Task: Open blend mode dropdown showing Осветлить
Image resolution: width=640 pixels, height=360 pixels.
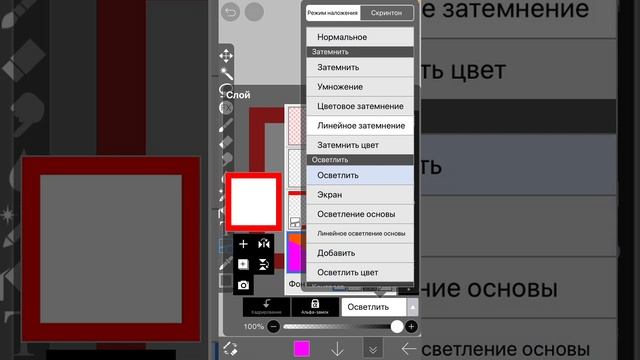Action: 374,307
